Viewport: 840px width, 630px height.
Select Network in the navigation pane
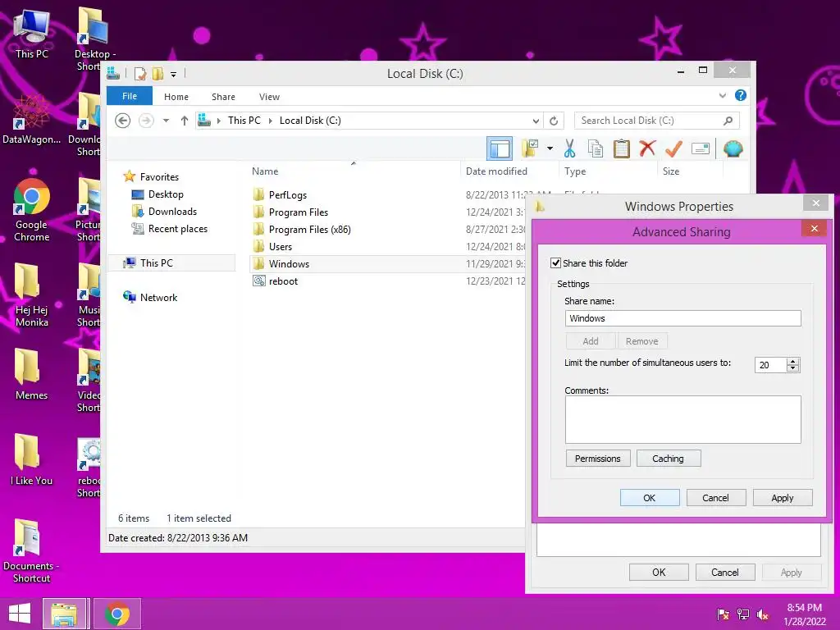(x=158, y=297)
